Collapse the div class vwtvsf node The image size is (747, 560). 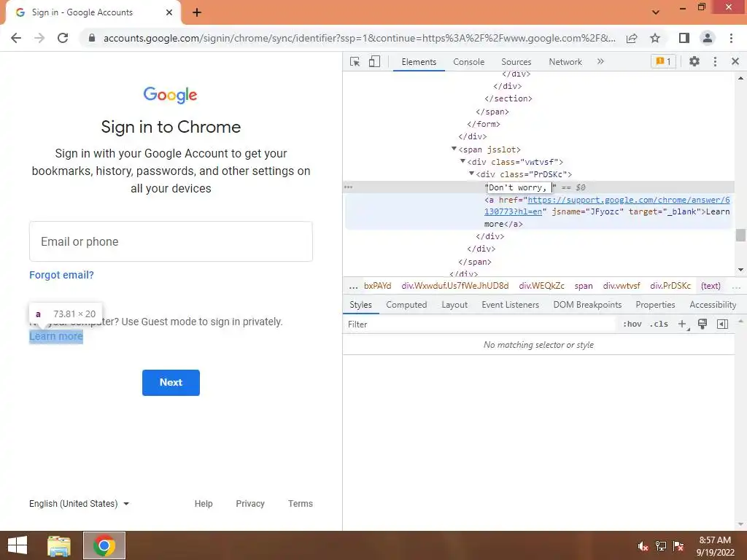[462, 161]
